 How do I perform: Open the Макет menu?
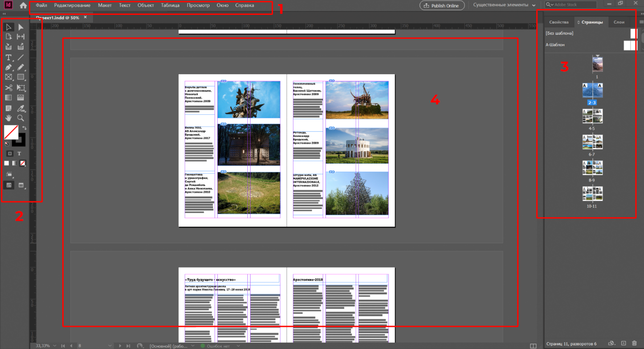coord(105,5)
